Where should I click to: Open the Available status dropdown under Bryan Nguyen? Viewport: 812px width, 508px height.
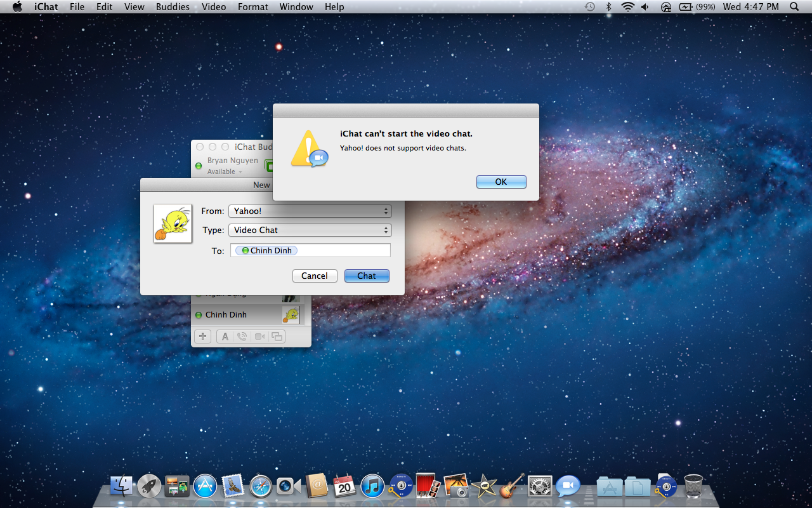tap(225, 171)
